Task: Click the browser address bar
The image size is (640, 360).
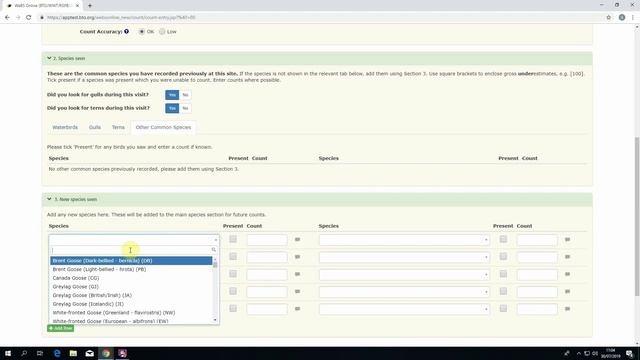Action: click(318, 18)
